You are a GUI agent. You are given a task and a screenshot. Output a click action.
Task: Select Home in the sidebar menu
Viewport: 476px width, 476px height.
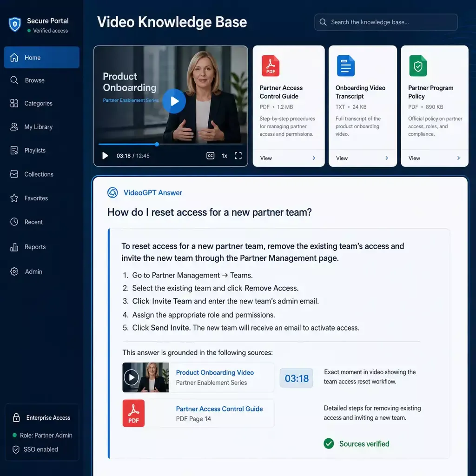(41, 57)
